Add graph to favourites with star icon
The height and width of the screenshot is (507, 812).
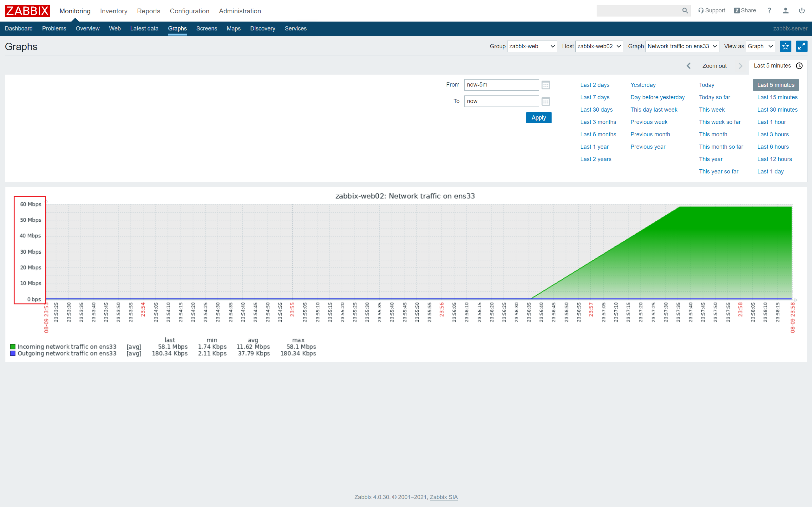[x=785, y=46]
